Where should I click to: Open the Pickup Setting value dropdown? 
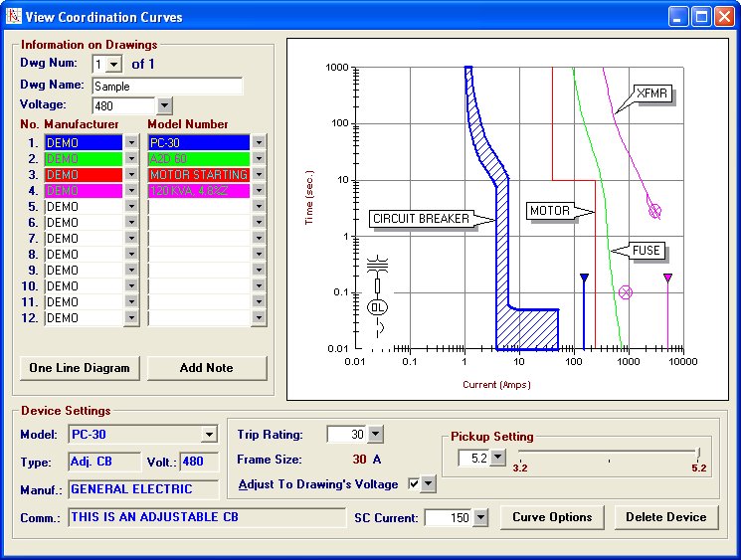point(497,458)
